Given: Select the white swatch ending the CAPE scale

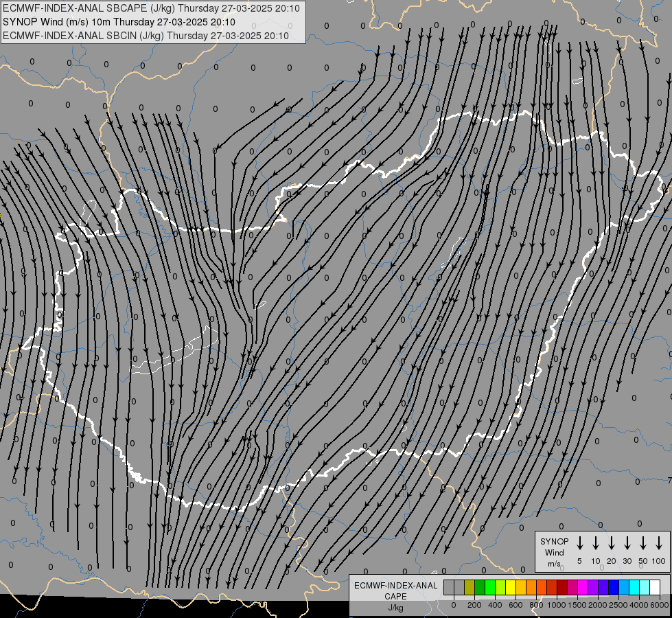Looking at the screenshot, I should (654, 587).
